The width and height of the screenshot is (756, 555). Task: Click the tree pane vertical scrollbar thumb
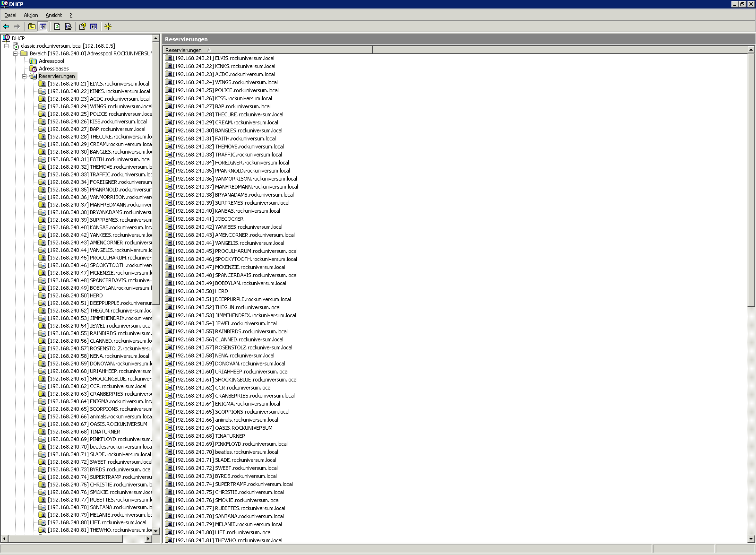[156, 173]
